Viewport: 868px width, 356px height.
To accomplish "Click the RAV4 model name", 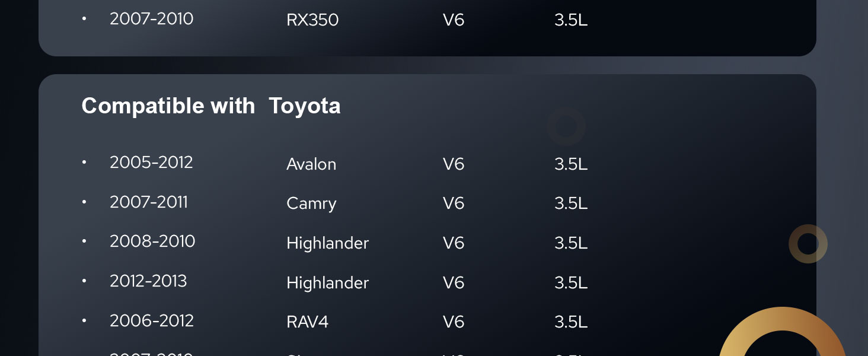I will click(x=307, y=322).
